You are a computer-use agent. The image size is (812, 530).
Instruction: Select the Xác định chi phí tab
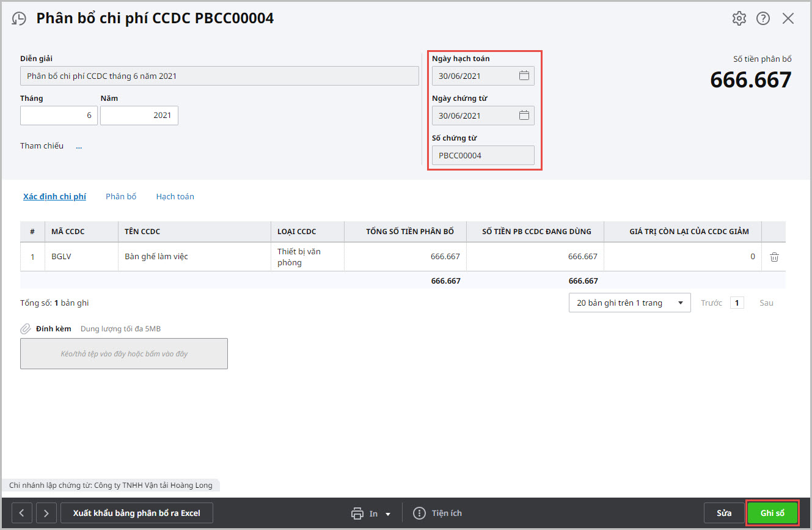(x=54, y=196)
